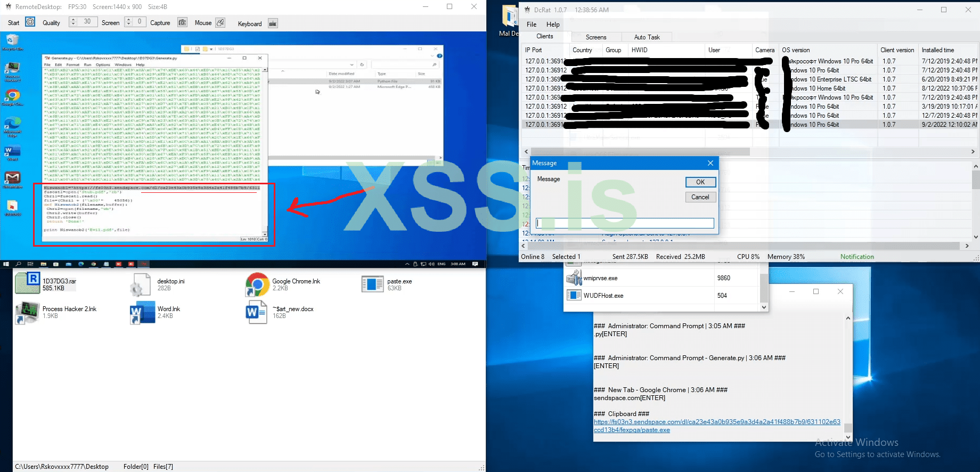Open the sendspace.com clipboard link in keylogger
This screenshot has width=980, height=472.
pyautogui.click(x=717, y=426)
